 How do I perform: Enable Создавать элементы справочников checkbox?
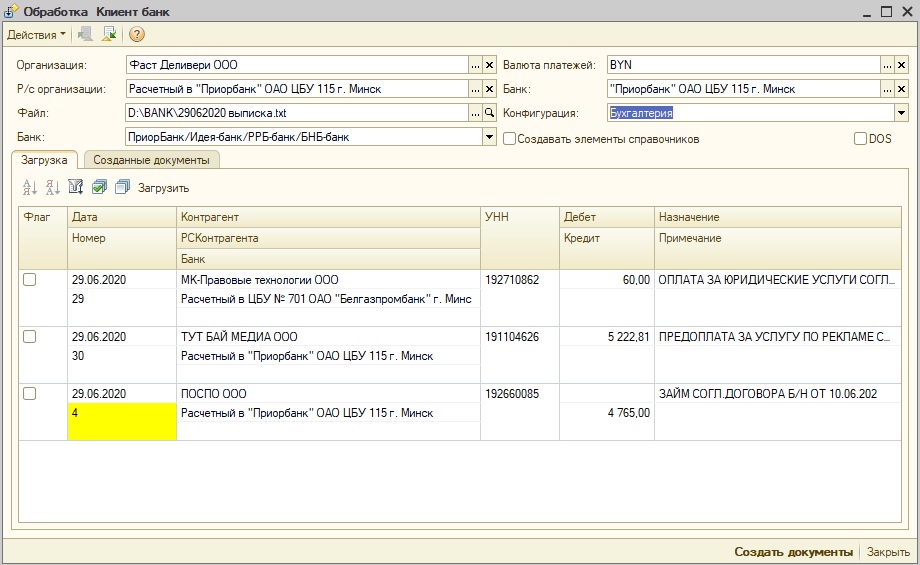pos(509,139)
